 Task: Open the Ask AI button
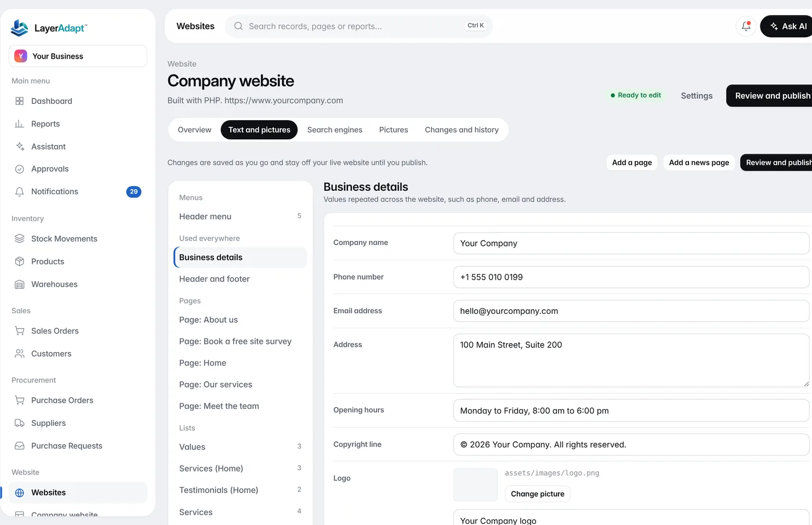[x=787, y=26]
